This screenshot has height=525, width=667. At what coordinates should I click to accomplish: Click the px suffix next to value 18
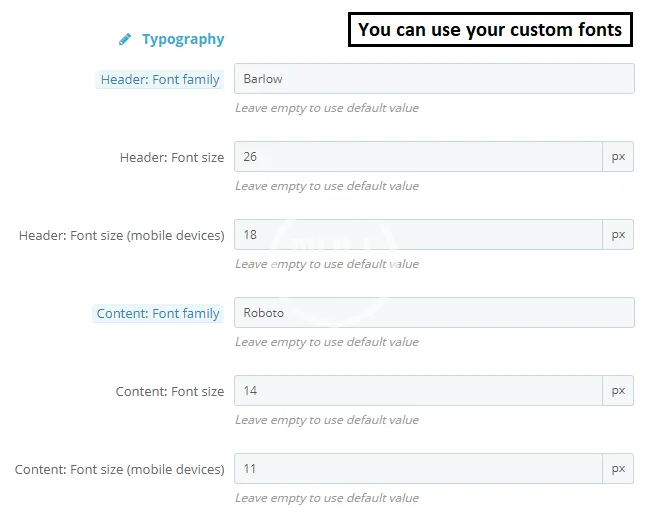coord(618,235)
